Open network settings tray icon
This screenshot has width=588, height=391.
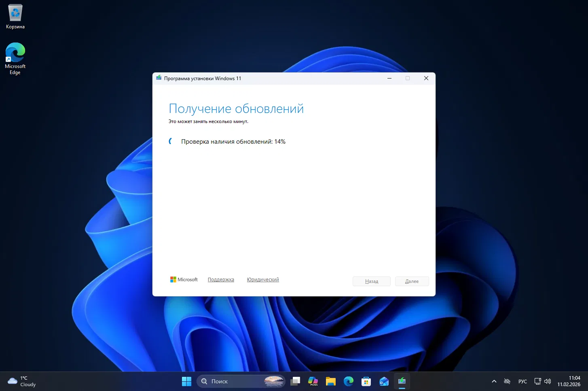538,381
